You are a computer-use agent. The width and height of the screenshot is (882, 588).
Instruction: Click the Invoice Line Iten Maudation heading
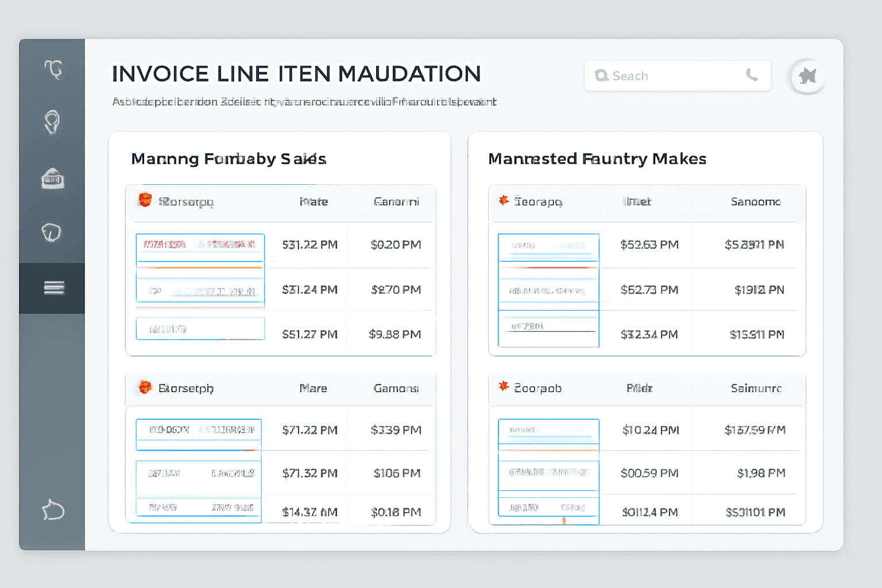pyautogui.click(x=296, y=73)
